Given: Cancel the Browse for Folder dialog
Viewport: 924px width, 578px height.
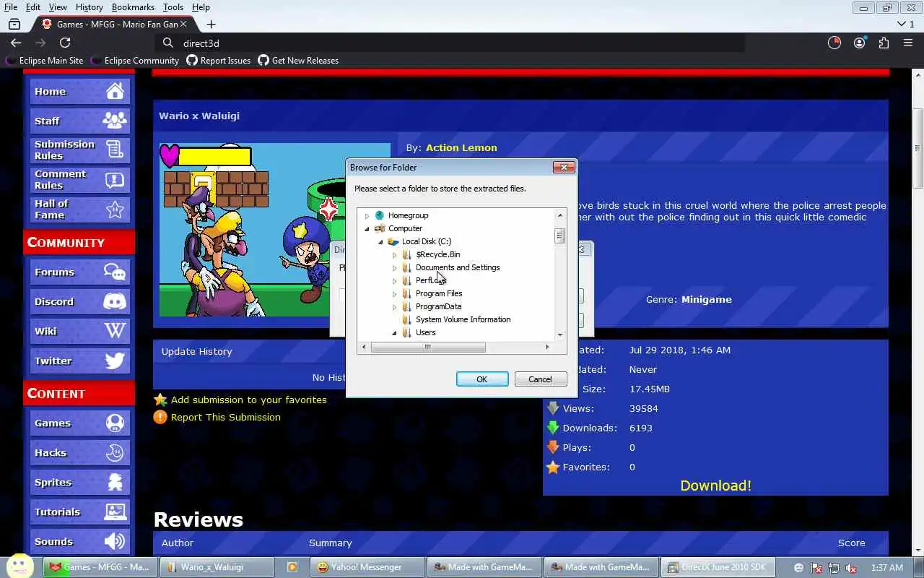Looking at the screenshot, I should pyautogui.click(x=540, y=379).
